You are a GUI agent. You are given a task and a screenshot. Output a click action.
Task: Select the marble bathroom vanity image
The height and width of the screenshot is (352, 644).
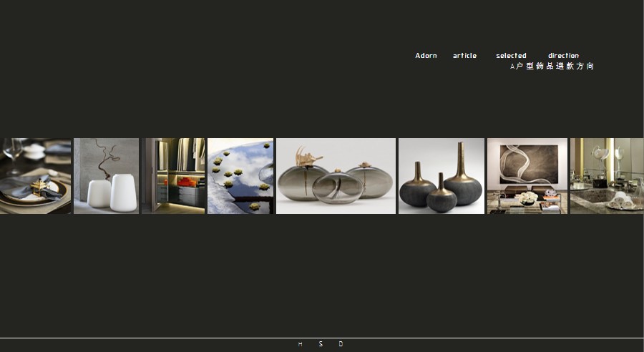[607, 176]
